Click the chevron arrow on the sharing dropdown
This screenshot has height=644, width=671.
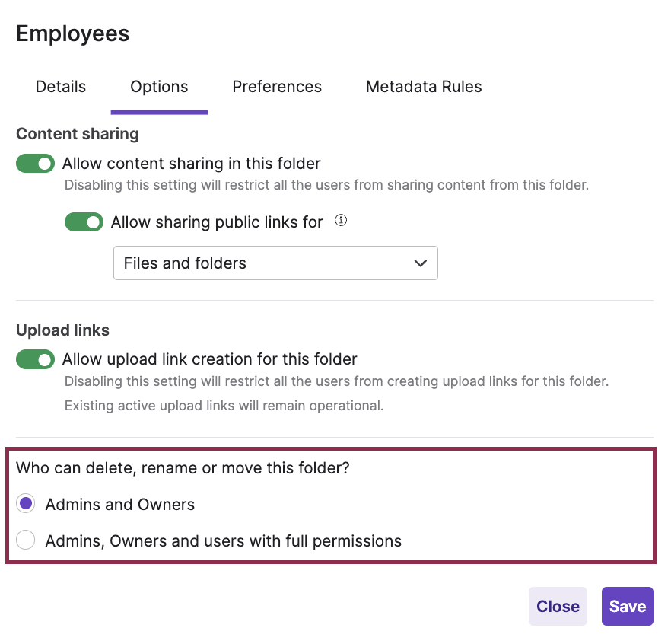coord(419,263)
